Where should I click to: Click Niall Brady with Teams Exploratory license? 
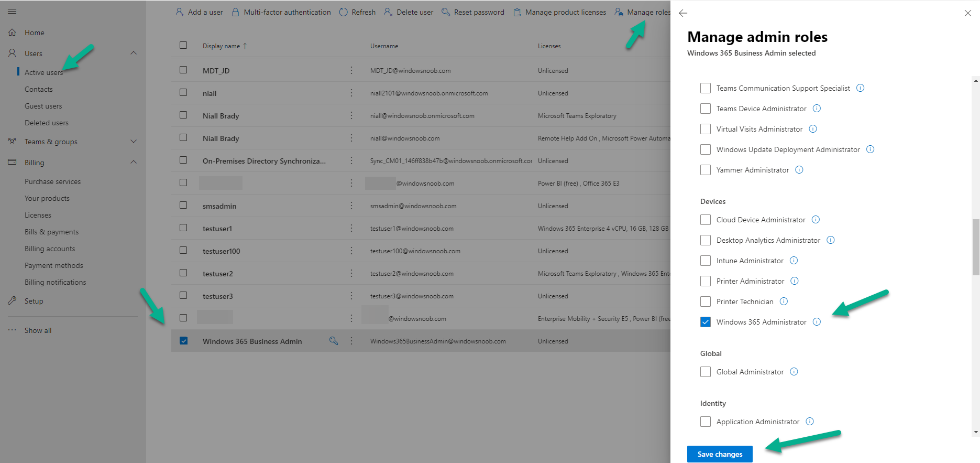tap(221, 116)
